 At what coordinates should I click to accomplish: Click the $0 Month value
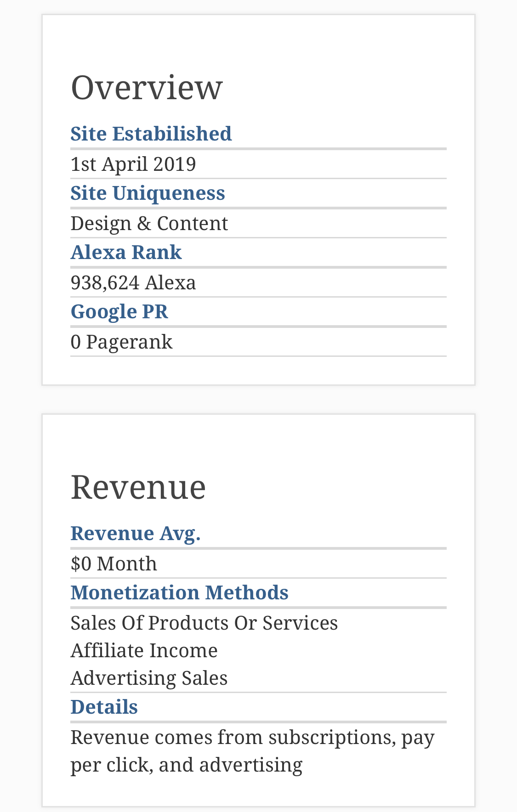[114, 564]
